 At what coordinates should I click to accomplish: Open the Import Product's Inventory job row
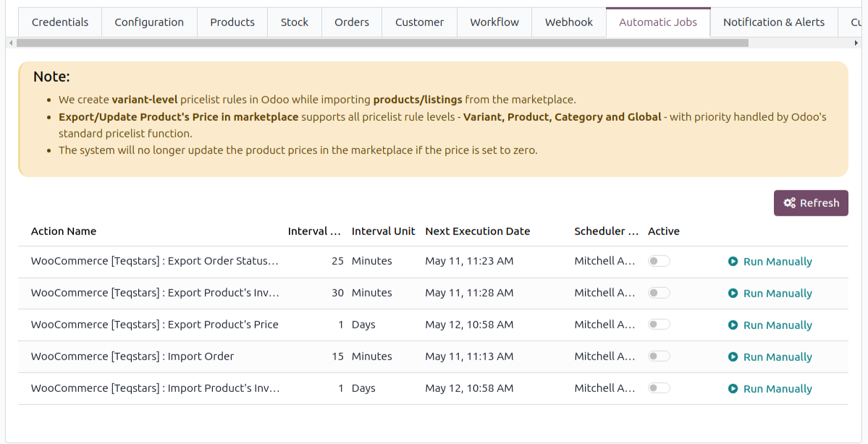click(433, 389)
